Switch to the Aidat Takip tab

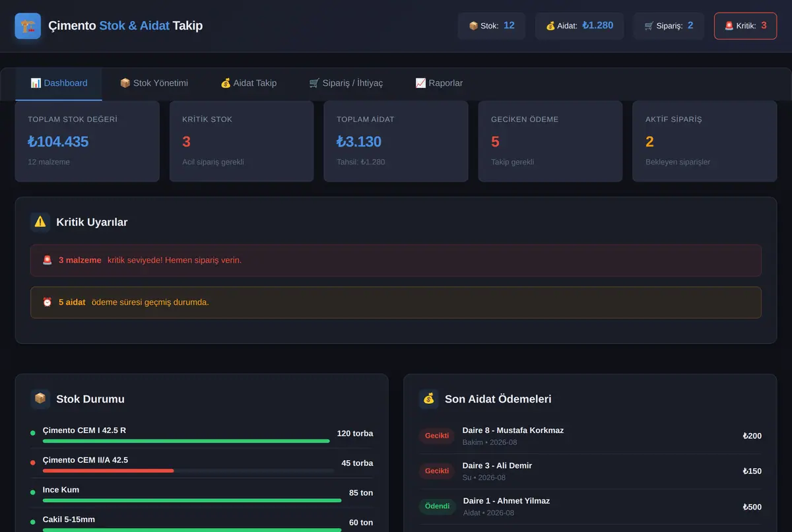pos(248,83)
